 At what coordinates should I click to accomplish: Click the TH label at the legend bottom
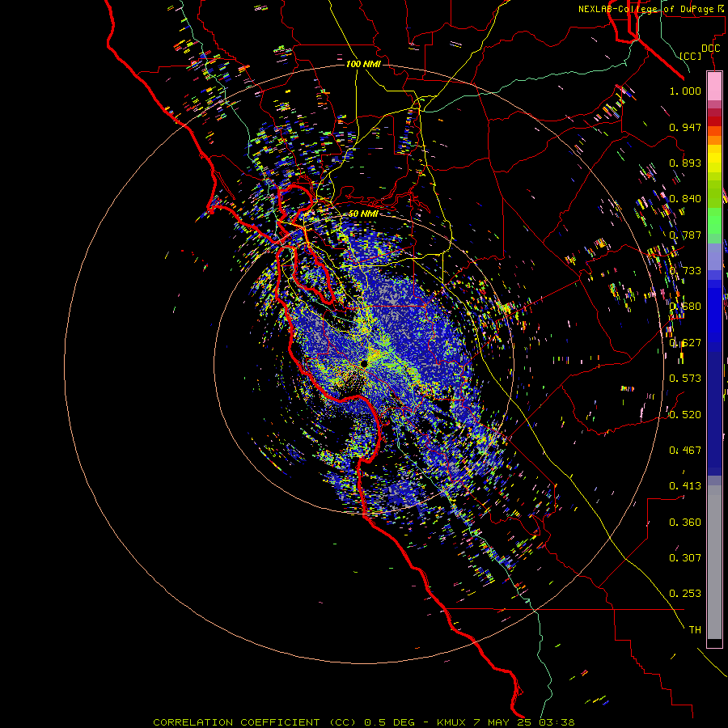pos(695,630)
